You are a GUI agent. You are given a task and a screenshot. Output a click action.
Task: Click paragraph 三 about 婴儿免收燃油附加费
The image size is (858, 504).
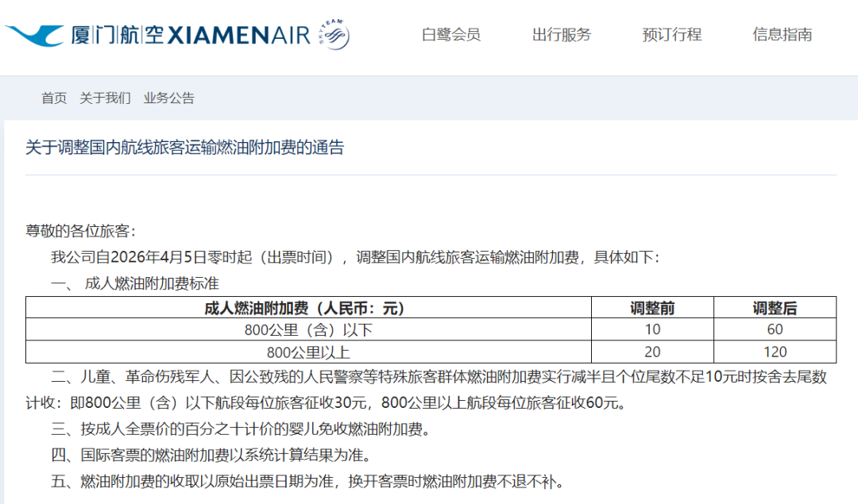click(x=242, y=429)
